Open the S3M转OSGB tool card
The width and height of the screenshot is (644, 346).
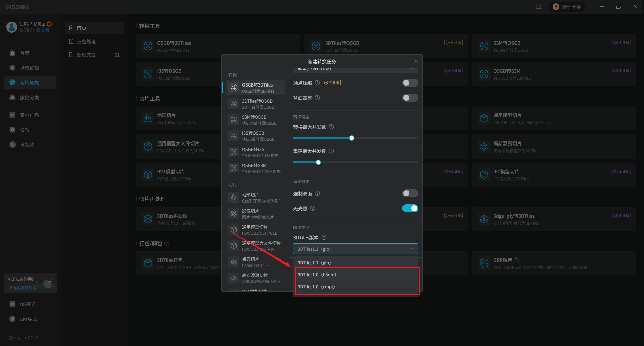coord(554,46)
